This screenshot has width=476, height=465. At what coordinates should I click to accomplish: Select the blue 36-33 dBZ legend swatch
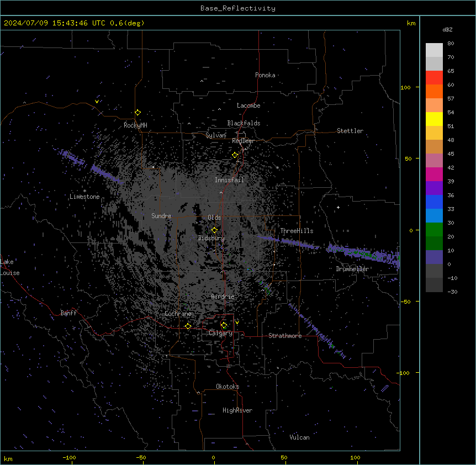434,202
